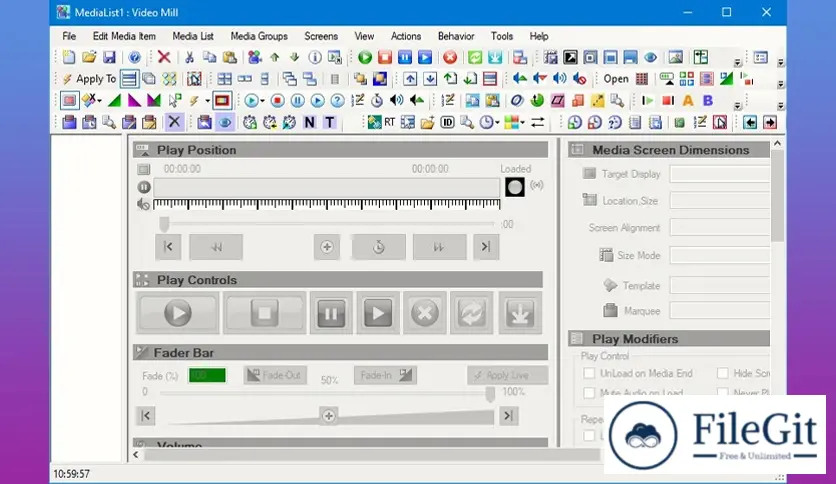This screenshot has height=484, width=836.
Task: Click the green refresh icon in the top toolbar
Action: click(x=475, y=57)
